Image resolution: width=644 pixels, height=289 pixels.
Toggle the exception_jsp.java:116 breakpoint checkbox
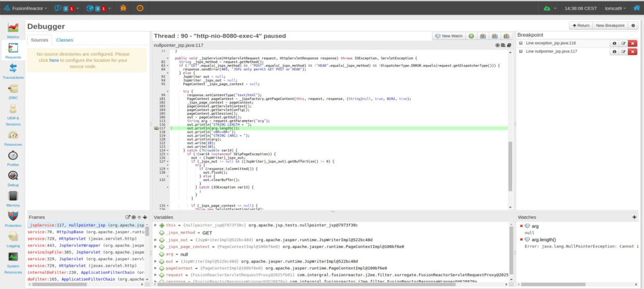[x=521, y=43]
